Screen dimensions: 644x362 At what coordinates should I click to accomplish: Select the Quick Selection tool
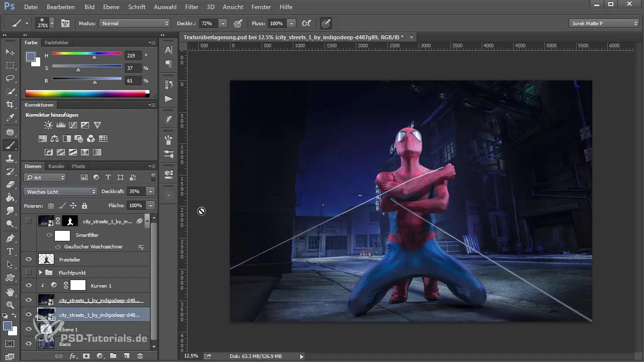click(x=10, y=92)
